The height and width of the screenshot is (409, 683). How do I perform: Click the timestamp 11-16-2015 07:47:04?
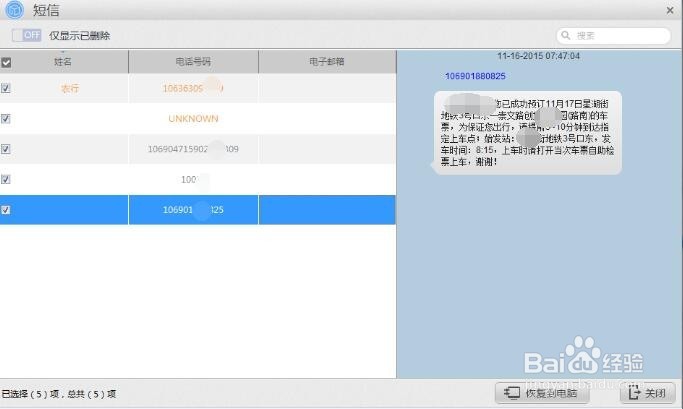pos(538,56)
